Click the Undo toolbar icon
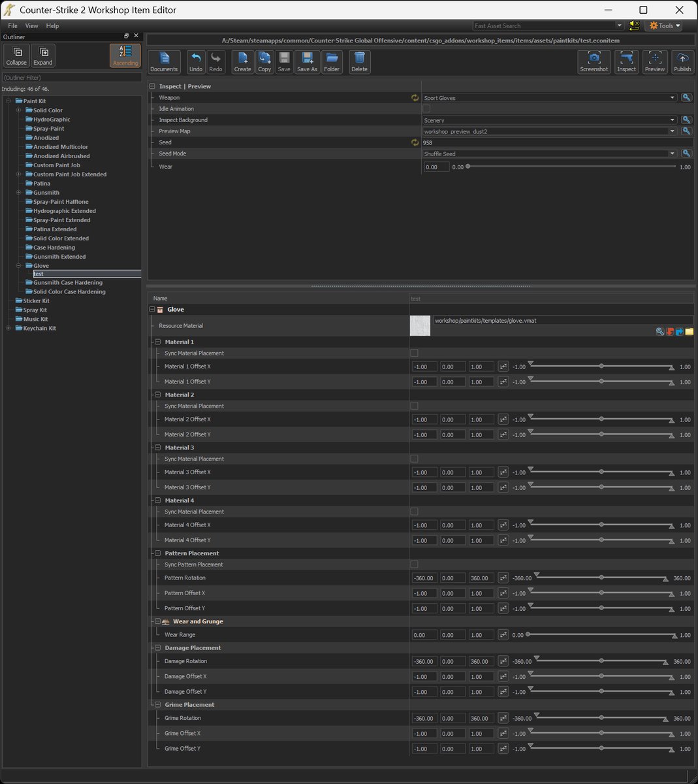Image resolution: width=698 pixels, height=784 pixels. (196, 62)
